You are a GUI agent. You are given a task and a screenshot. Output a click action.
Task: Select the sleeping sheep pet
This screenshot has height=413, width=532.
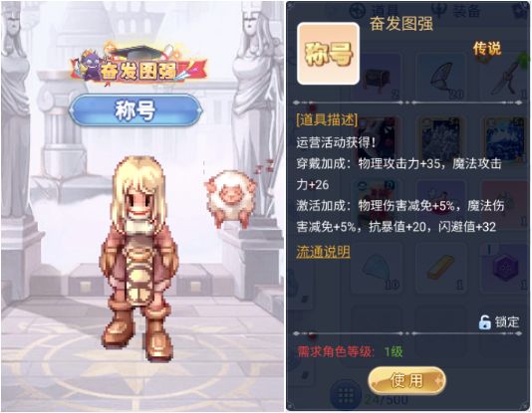231,198
